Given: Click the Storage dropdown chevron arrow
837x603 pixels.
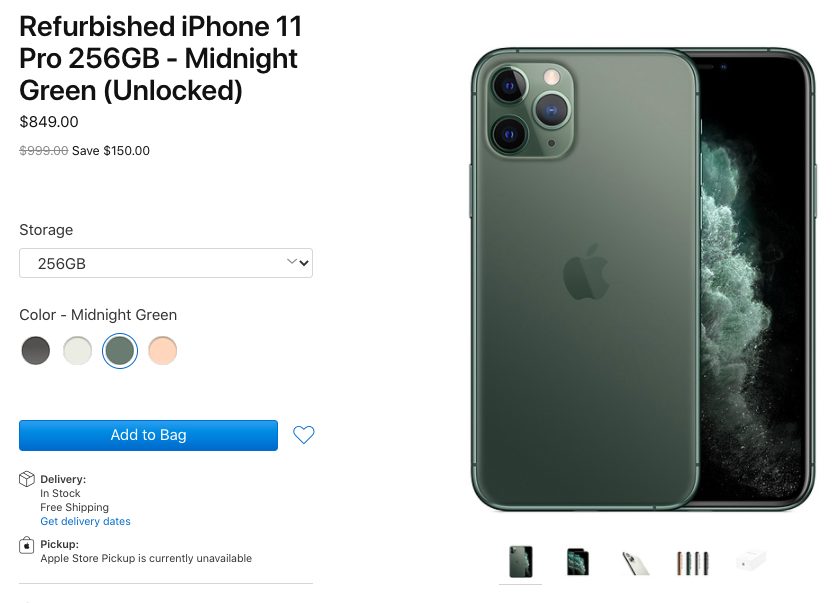Looking at the screenshot, I should pyautogui.click(x=298, y=262).
